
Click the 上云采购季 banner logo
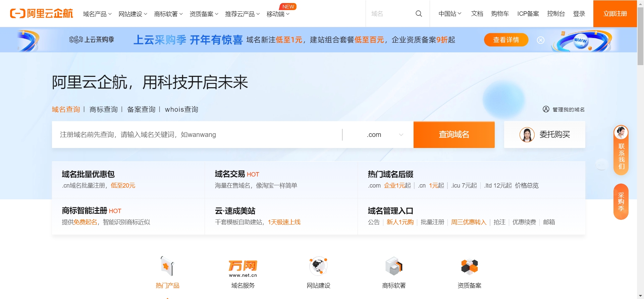click(x=92, y=40)
